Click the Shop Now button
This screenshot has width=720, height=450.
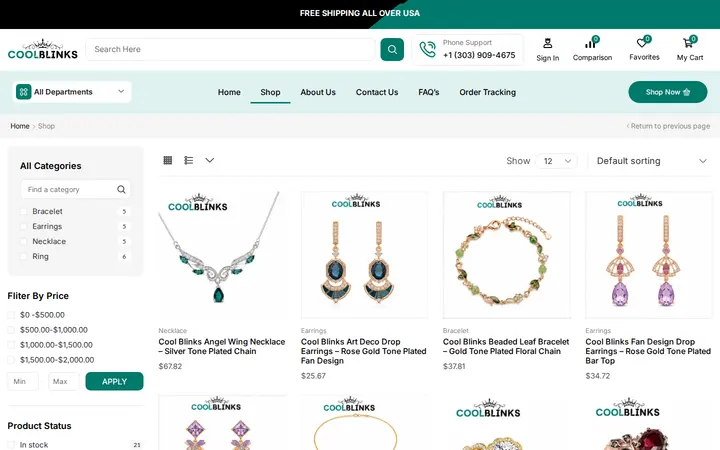click(668, 92)
